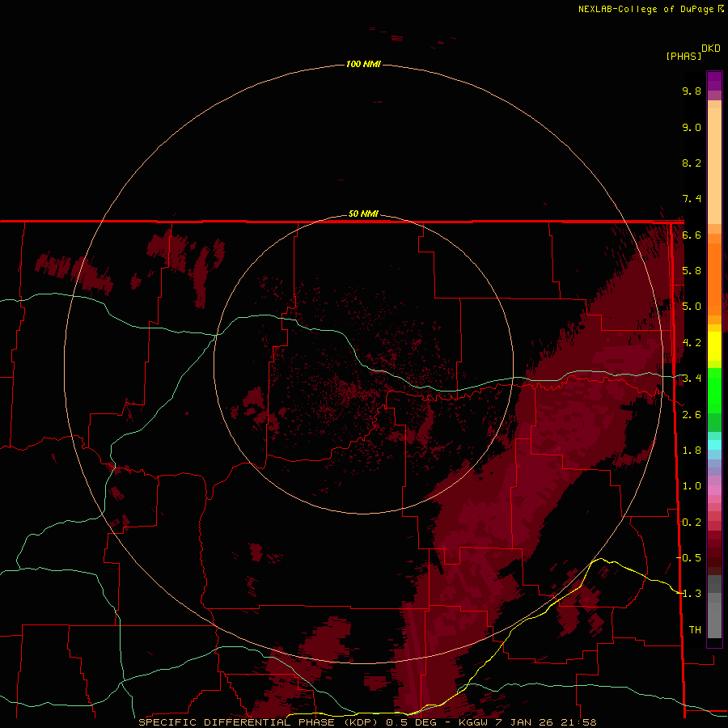Click the DKD legend title
The width and height of the screenshot is (728, 728).
[711, 49]
